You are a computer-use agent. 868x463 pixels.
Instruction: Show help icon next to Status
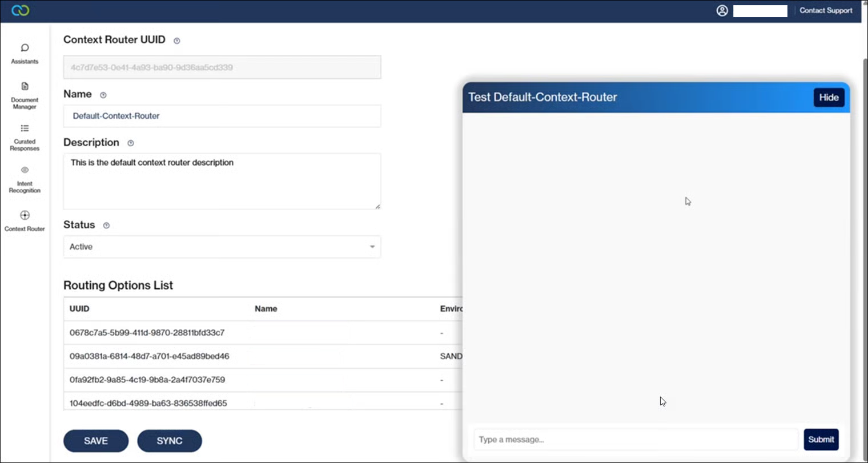[x=106, y=226]
